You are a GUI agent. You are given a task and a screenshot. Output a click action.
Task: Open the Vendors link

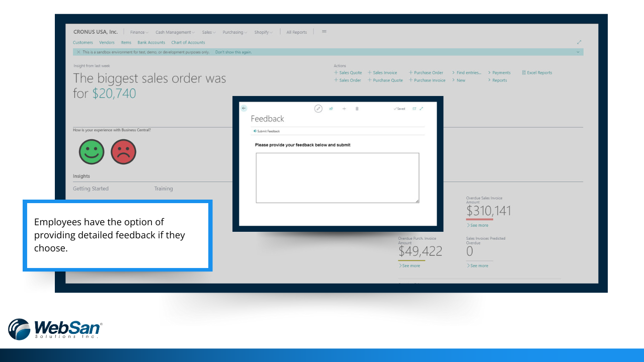coord(107,43)
